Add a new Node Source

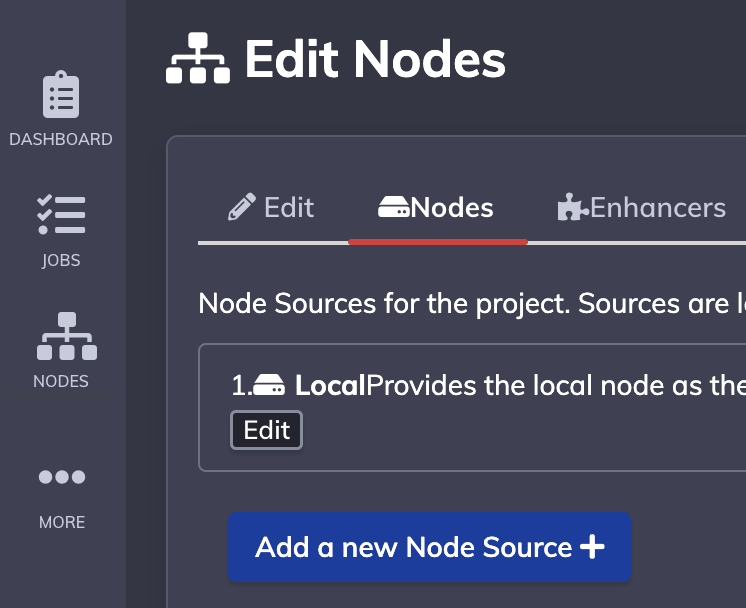[430, 547]
